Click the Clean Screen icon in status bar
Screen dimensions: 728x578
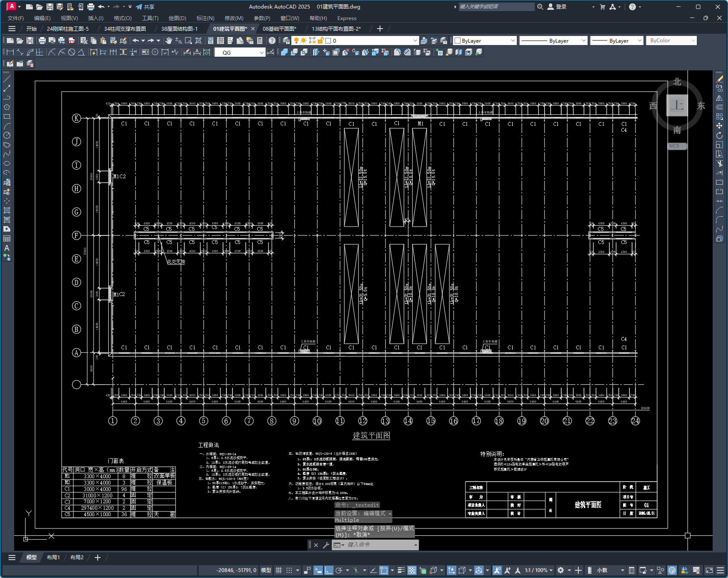(709, 570)
